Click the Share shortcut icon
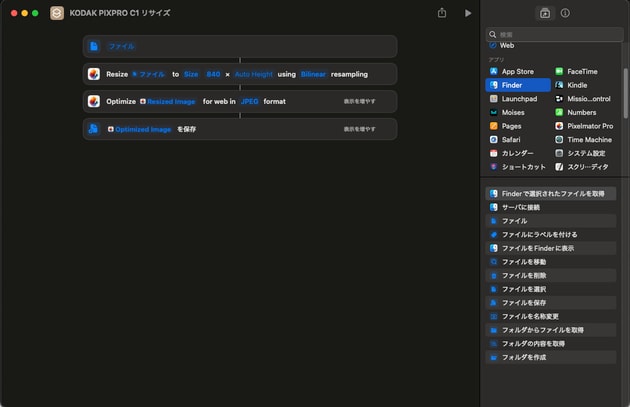 coord(442,13)
